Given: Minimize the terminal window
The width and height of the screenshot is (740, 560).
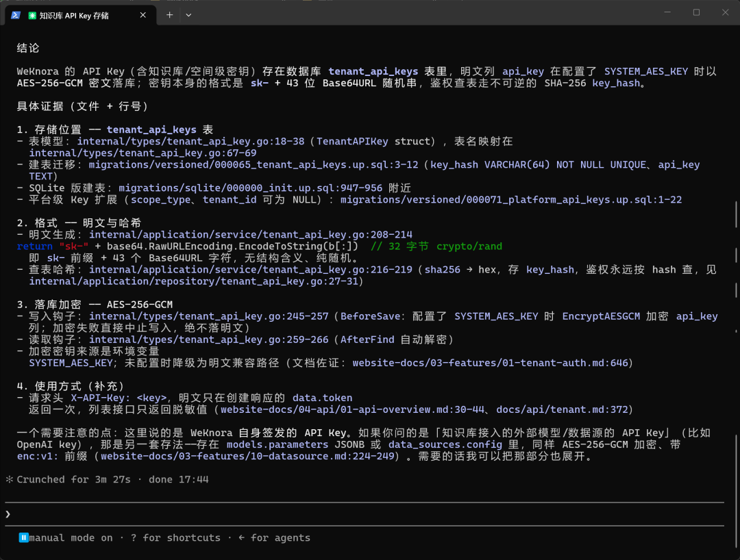Looking at the screenshot, I should [667, 12].
